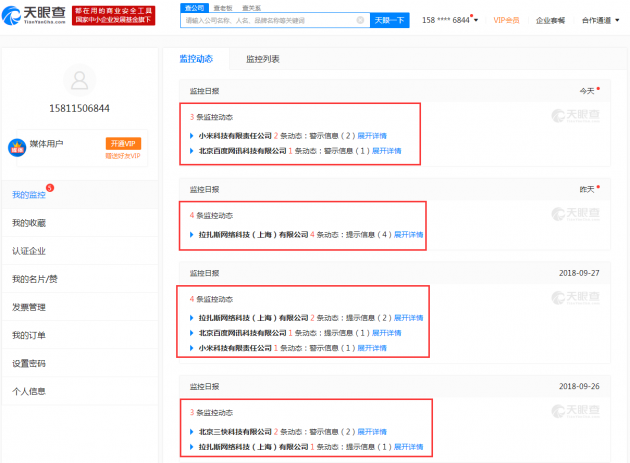Open yesterday's 拉扎斯网络科技(上海)有限公司 name
Screen dimensions: 630x463
(253, 234)
